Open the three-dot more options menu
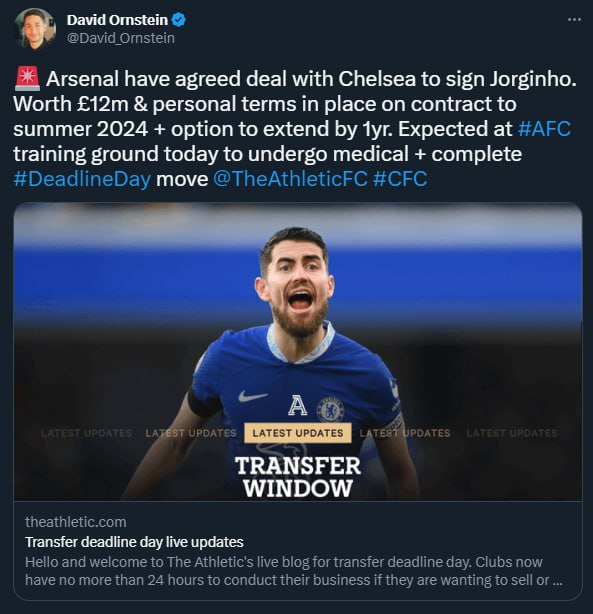The width and height of the screenshot is (593, 614). 574,20
